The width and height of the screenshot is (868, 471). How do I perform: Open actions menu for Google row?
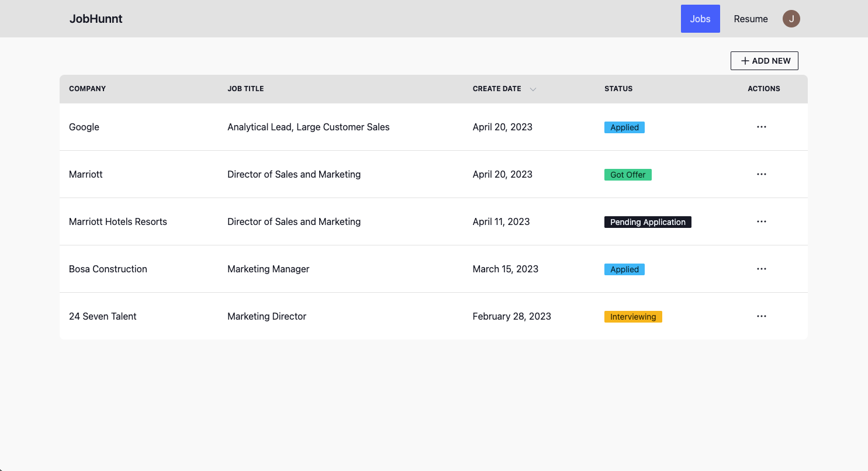click(761, 127)
